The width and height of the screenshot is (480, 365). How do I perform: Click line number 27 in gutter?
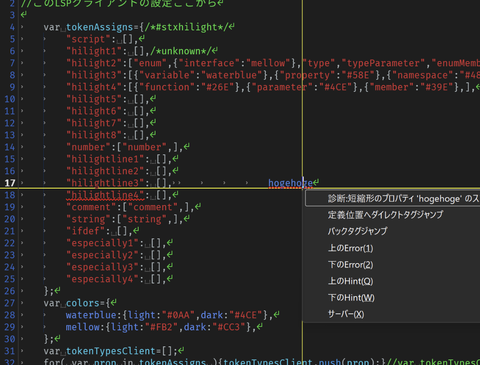pos(10,303)
